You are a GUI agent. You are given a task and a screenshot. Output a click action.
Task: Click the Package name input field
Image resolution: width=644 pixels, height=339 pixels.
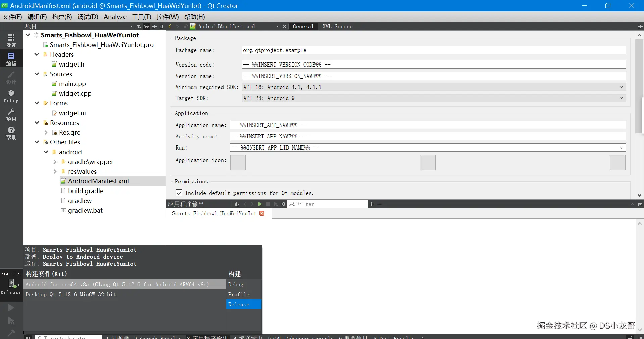click(434, 50)
